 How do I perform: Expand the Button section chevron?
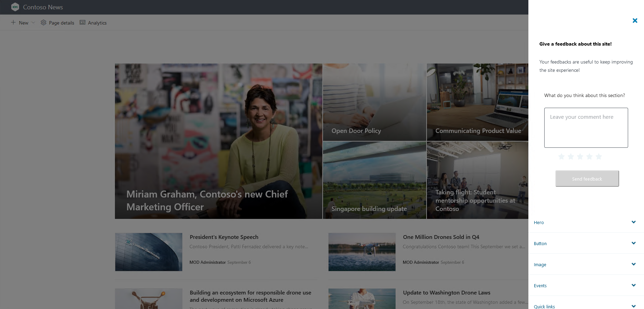634,243
